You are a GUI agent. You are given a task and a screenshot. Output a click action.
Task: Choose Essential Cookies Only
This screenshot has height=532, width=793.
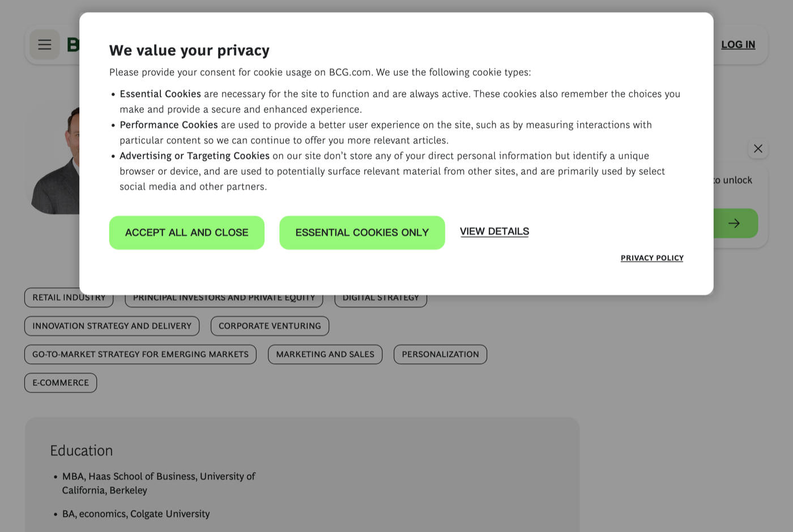(x=362, y=233)
